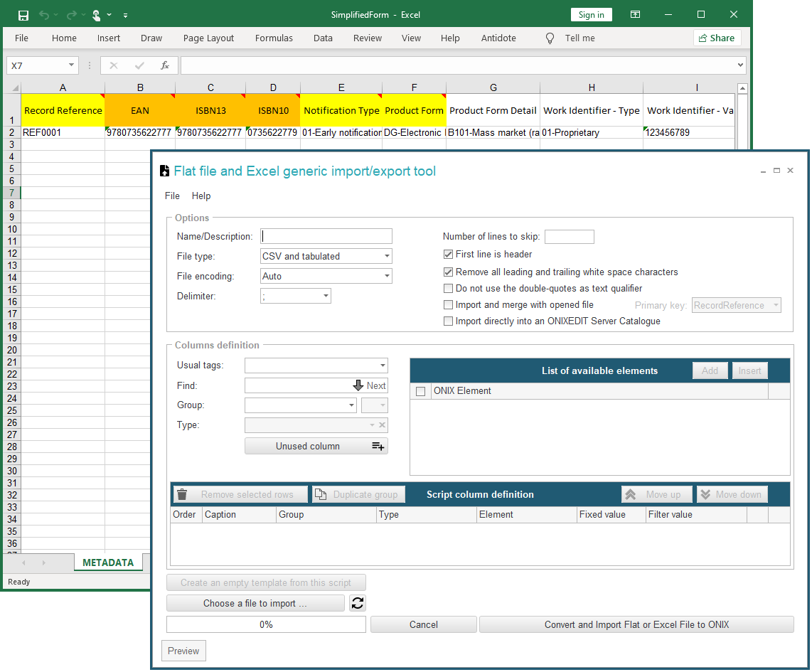Image resolution: width=812 pixels, height=672 pixels.
Task: Click the Number of lines to skip field
Action: [569, 237]
